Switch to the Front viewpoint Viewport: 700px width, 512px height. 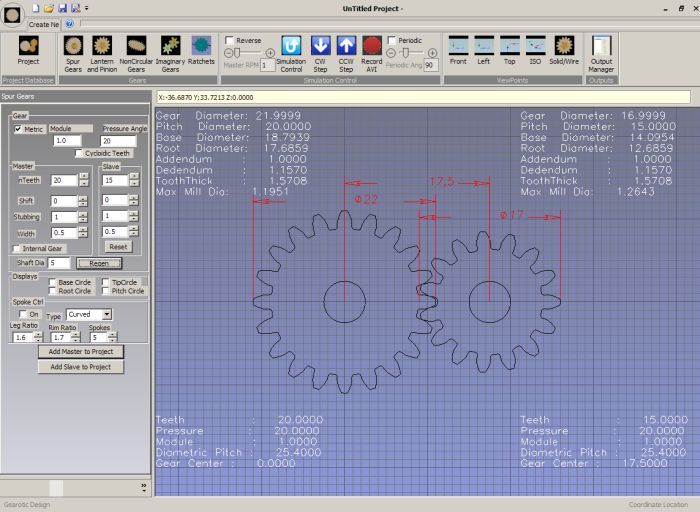[x=458, y=50]
